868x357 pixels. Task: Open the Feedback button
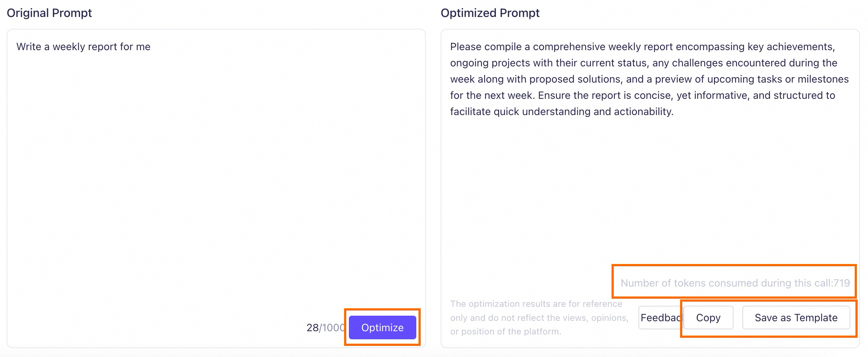[x=661, y=318]
